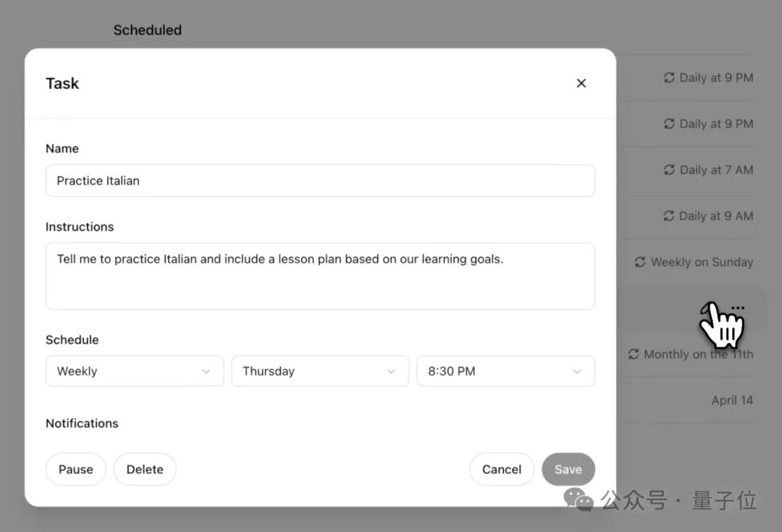
Task: Open the Thursday day dropdown
Action: 320,371
